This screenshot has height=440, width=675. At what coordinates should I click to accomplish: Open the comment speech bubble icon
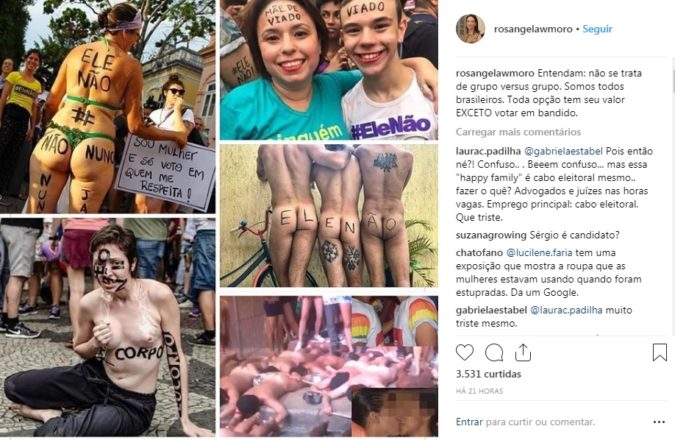(494, 353)
